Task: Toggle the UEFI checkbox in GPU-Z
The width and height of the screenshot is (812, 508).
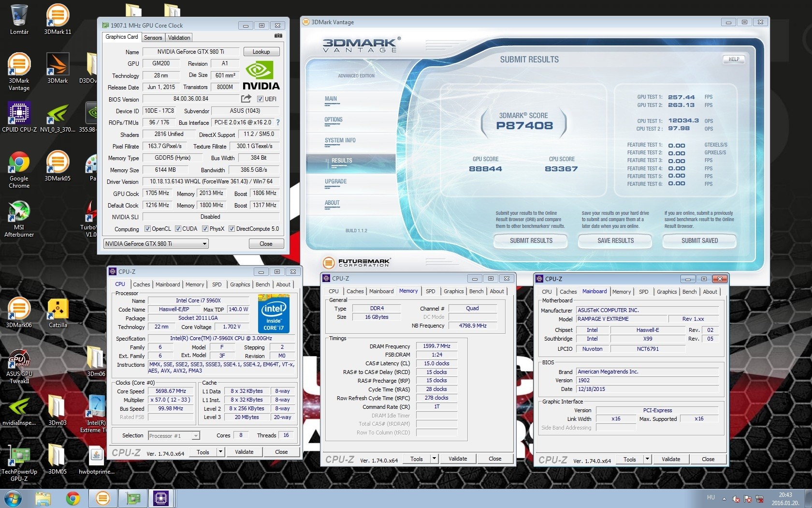Action: pyautogui.click(x=260, y=99)
